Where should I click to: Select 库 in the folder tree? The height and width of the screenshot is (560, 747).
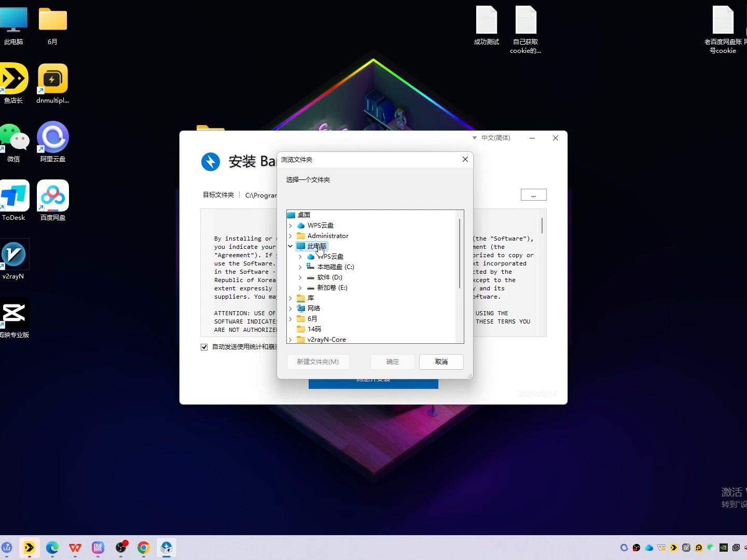tap(310, 298)
